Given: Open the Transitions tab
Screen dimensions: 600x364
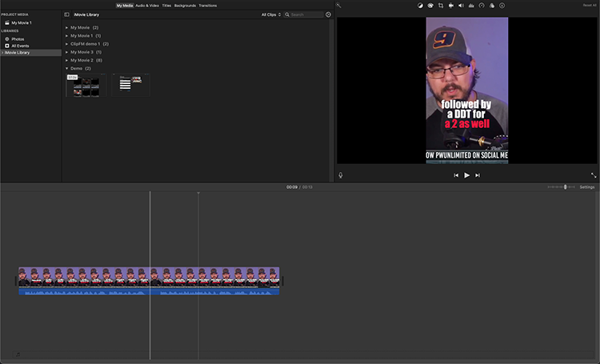Looking at the screenshot, I should (x=208, y=6).
